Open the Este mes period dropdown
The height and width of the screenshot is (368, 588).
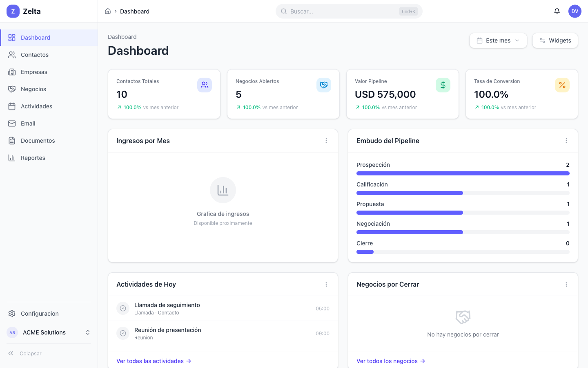tap(498, 40)
